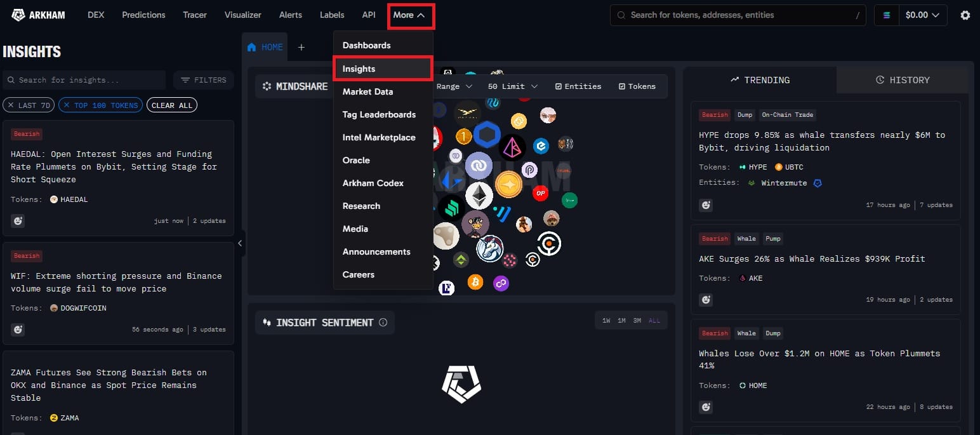
Task: Select the orange number 1 coin bubble
Action: tap(464, 136)
